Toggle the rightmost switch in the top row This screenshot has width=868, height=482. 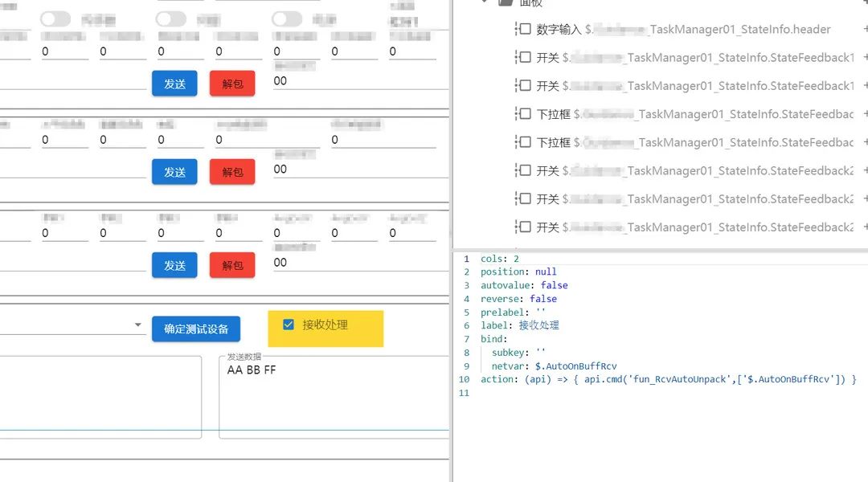click(287, 18)
